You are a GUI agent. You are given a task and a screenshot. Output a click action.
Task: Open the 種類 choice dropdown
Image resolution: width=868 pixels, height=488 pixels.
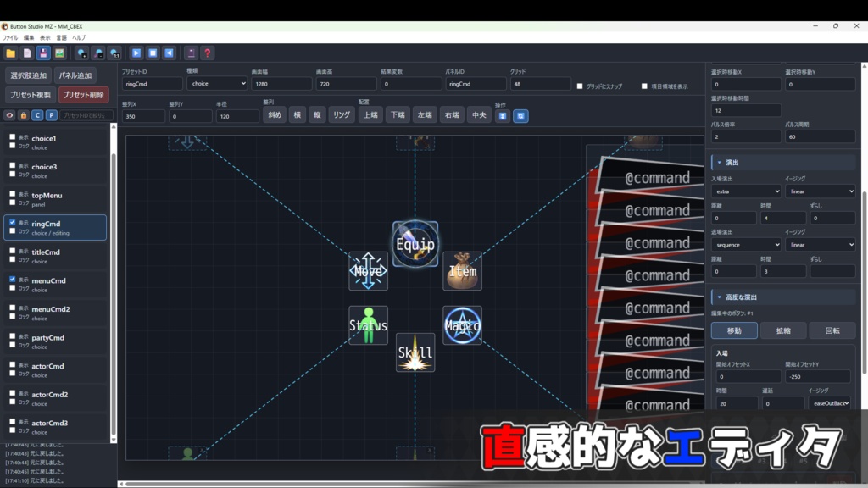point(216,84)
